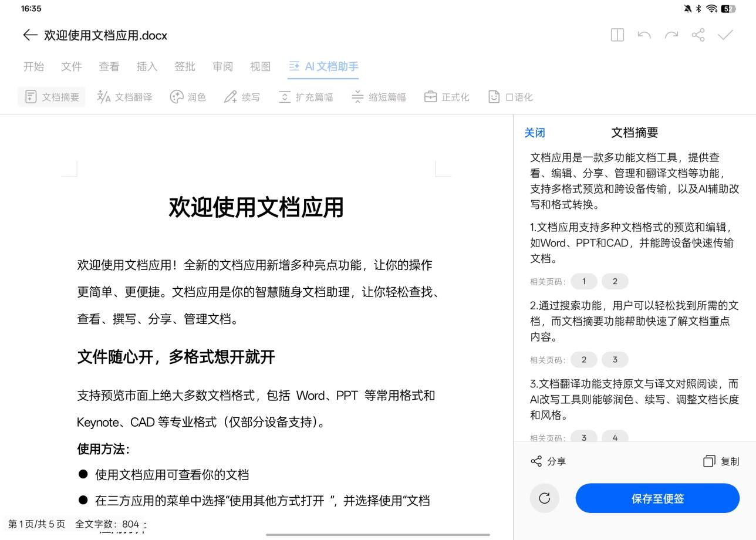
Task: Tap the battery indicator in the status bar
Action: pyautogui.click(x=728, y=9)
